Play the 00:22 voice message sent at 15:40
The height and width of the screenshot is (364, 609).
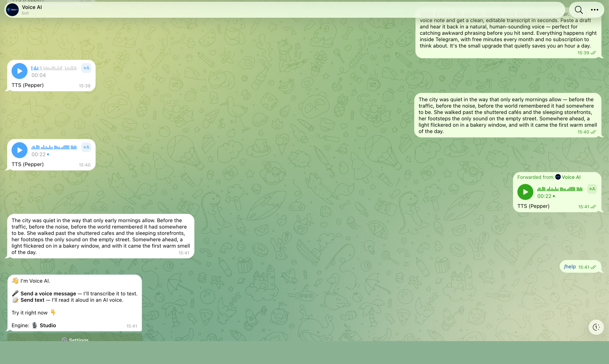(19, 150)
